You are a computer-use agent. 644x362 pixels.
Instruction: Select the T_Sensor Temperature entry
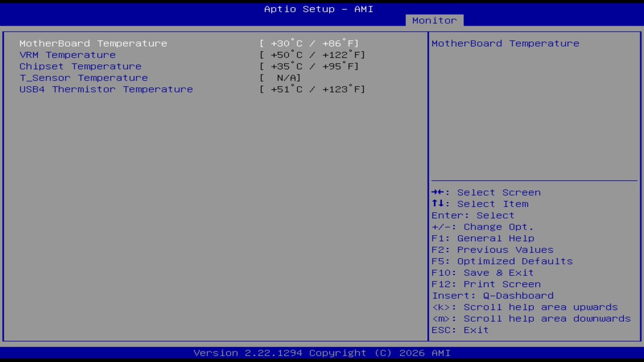point(84,77)
